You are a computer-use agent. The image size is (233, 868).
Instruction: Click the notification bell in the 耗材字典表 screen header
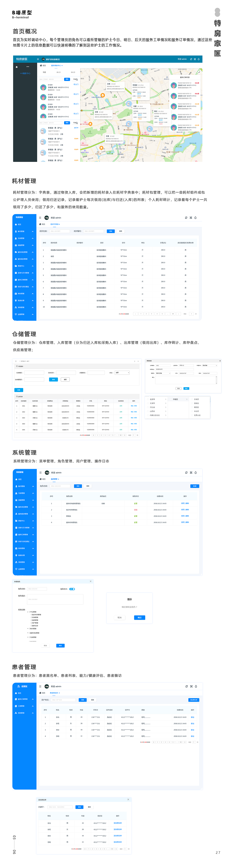click(195, 218)
